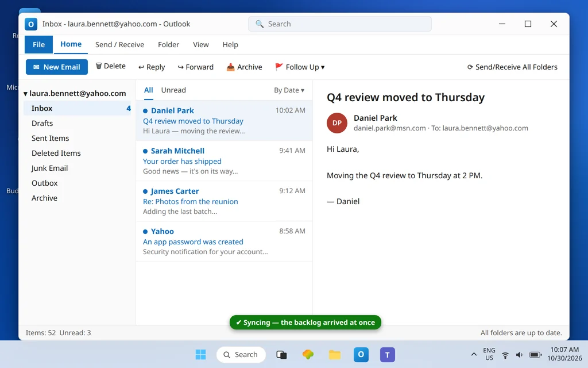Open the View ribbon tab
588x368 pixels.
click(200, 45)
